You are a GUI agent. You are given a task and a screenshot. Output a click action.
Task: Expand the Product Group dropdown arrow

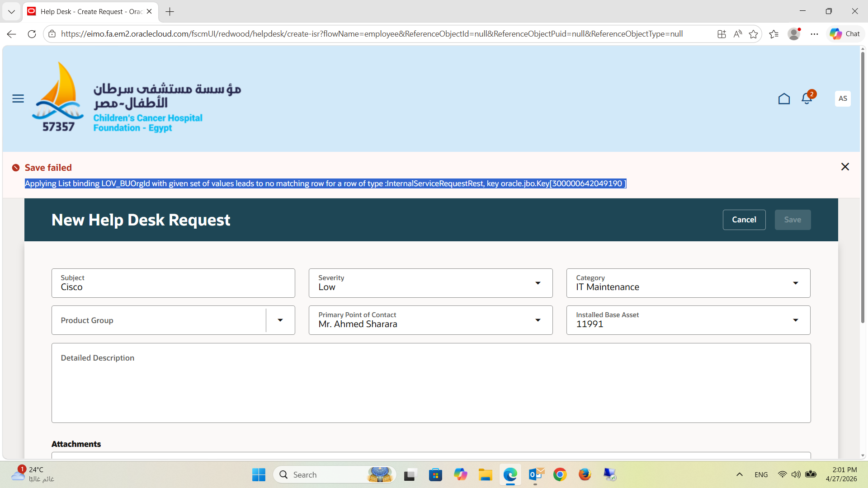280,320
